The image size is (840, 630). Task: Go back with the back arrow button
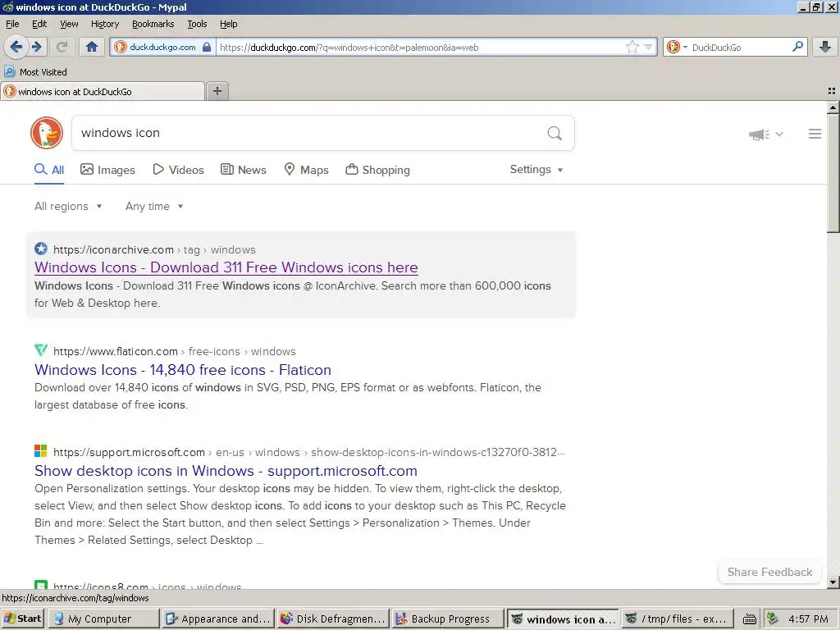point(16,47)
